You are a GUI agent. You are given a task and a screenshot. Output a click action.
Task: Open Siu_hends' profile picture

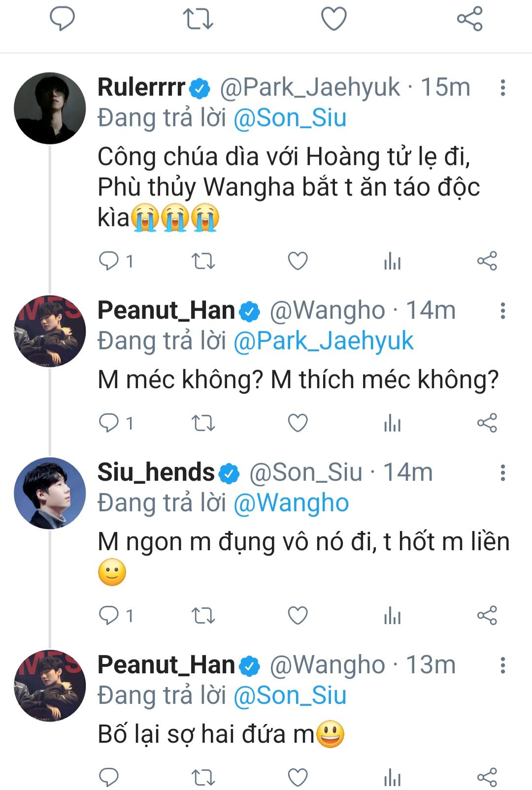tap(50, 493)
